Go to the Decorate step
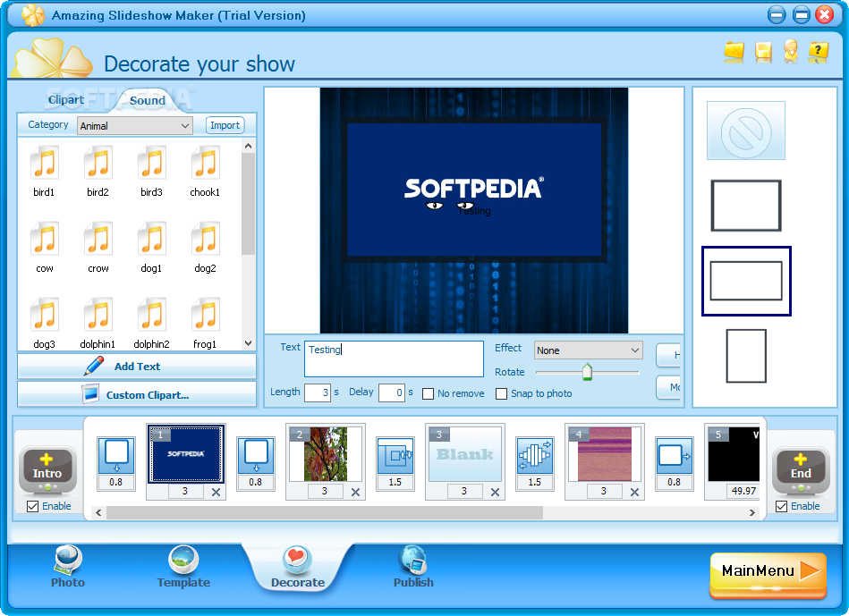This screenshot has width=849, height=616. click(x=298, y=568)
